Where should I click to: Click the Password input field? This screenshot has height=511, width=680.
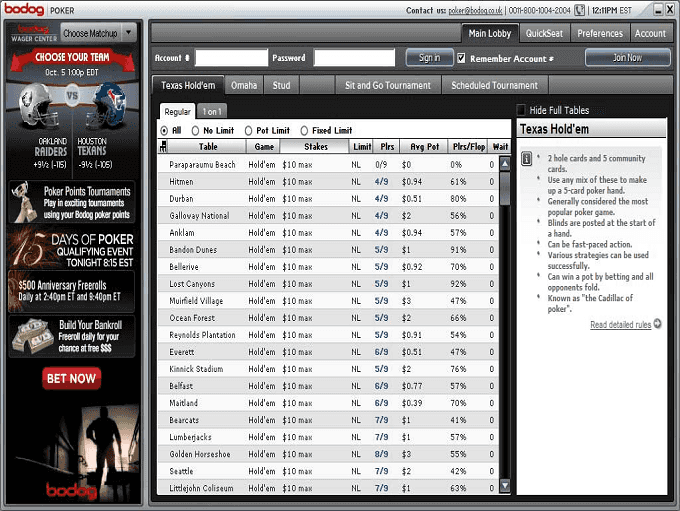tap(354, 57)
